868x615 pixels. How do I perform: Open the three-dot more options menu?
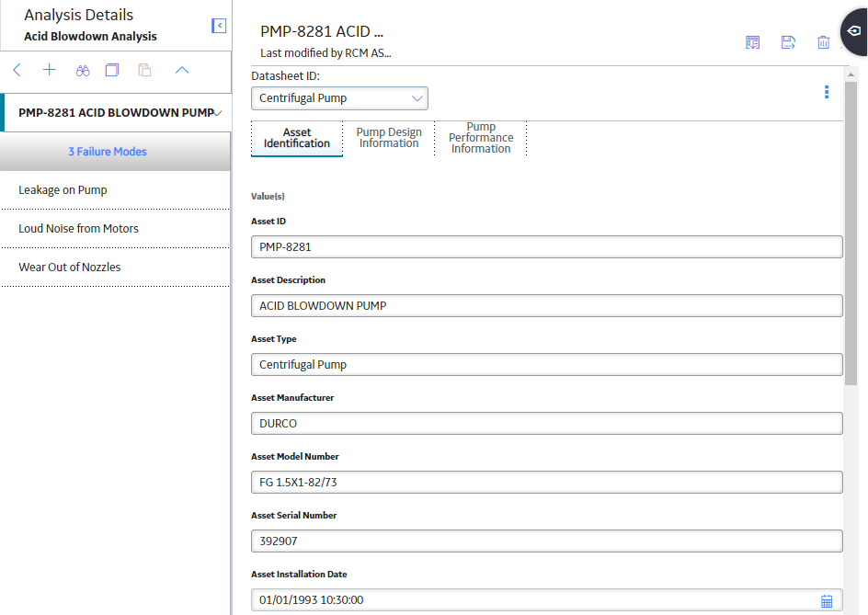[x=827, y=92]
